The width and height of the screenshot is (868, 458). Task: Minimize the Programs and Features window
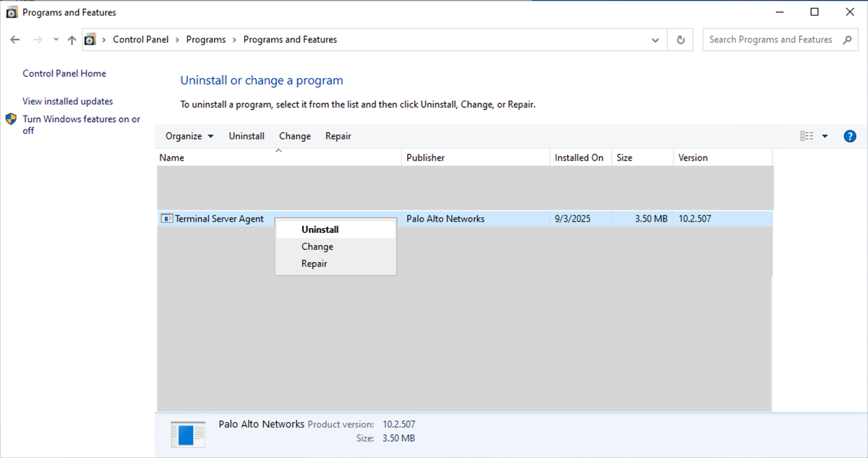780,12
